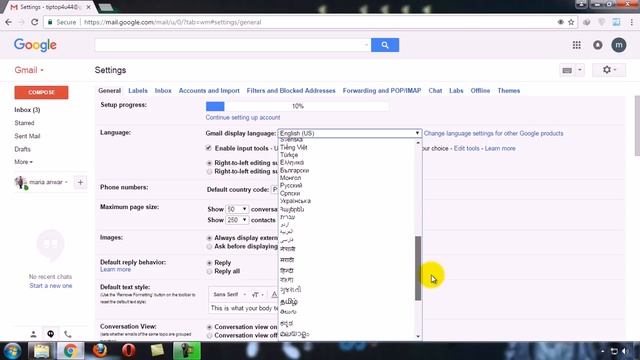This screenshot has height=360, width=640.
Task: Turn Conversation view on
Action: tap(209, 327)
